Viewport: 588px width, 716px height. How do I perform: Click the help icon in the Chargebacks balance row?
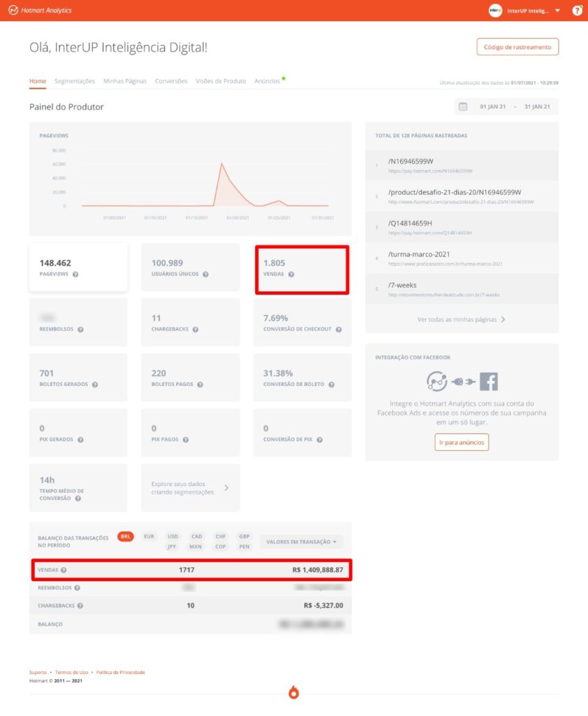[x=80, y=606]
